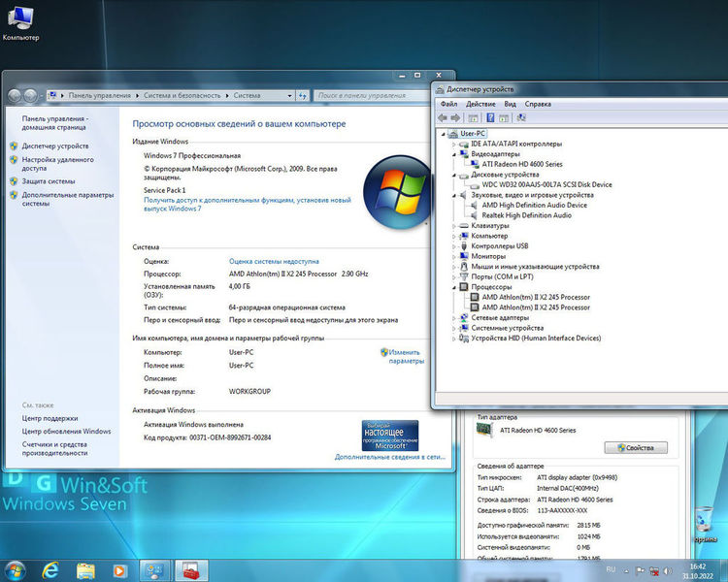The image size is (728, 582).
Task: Expand Устройства HID node
Action: [x=454, y=338]
